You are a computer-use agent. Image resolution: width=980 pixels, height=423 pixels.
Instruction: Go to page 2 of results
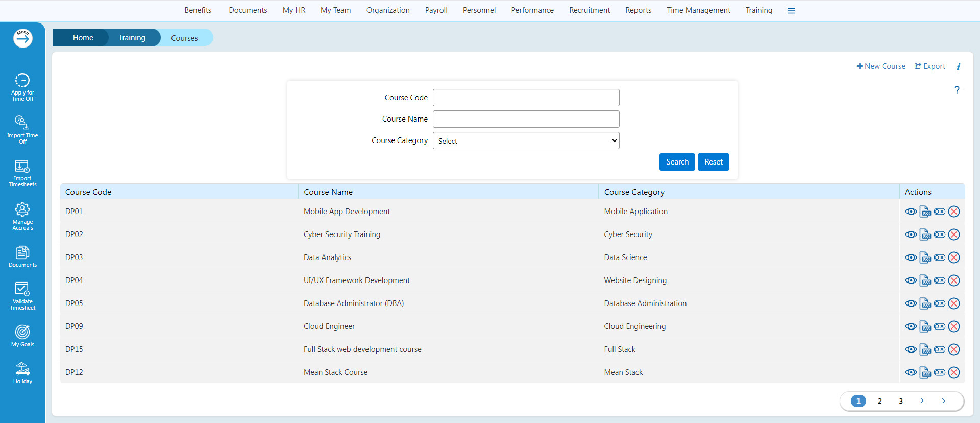click(879, 401)
